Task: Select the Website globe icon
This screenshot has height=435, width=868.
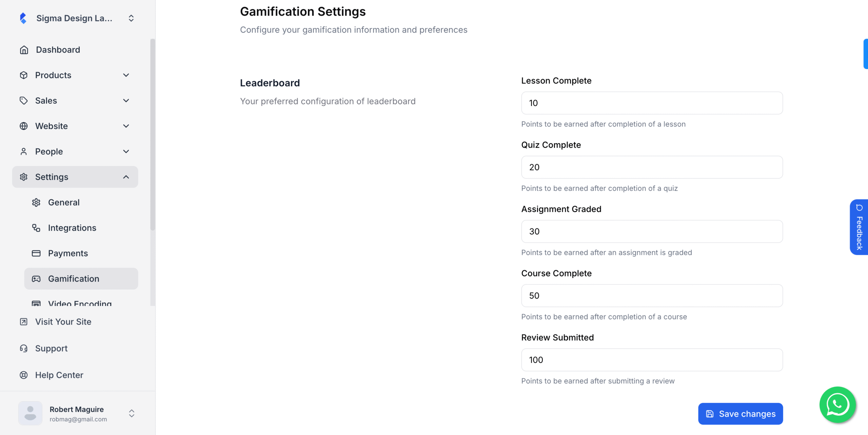Action: click(24, 126)
